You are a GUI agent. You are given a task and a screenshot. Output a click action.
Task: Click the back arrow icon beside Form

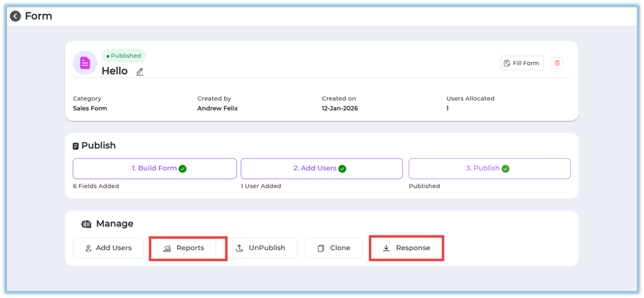coord(16,16)
